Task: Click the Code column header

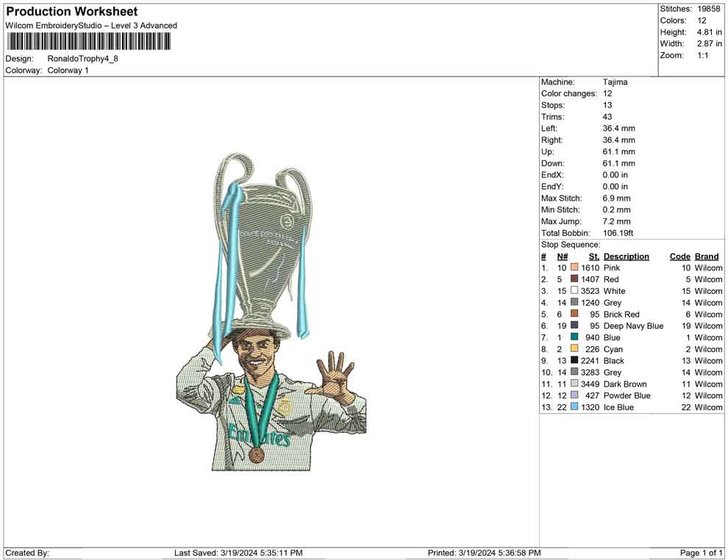Action: pyautogui.click(x=679, y=256)
